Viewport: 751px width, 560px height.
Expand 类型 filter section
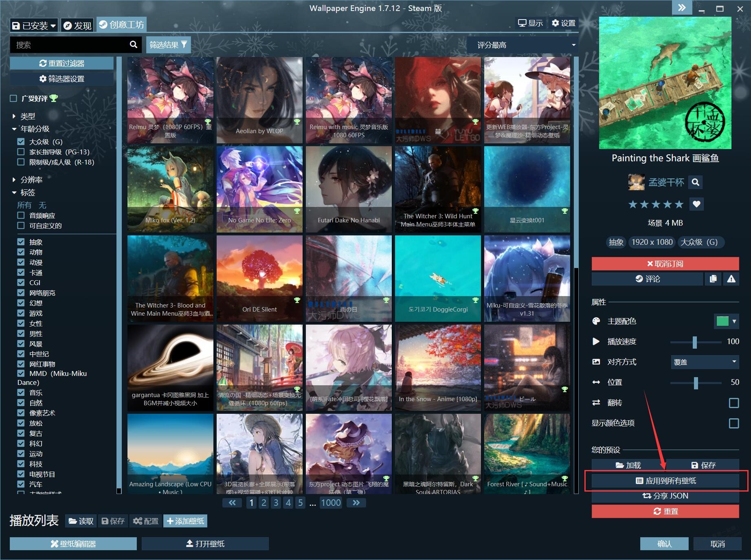click(x=24, y=116)
